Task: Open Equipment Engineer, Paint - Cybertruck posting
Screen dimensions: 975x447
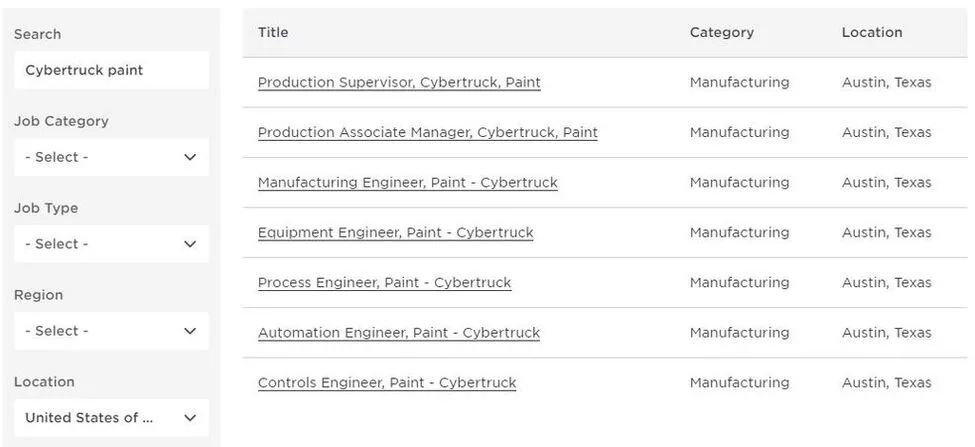Action: [x=395, y=233]
